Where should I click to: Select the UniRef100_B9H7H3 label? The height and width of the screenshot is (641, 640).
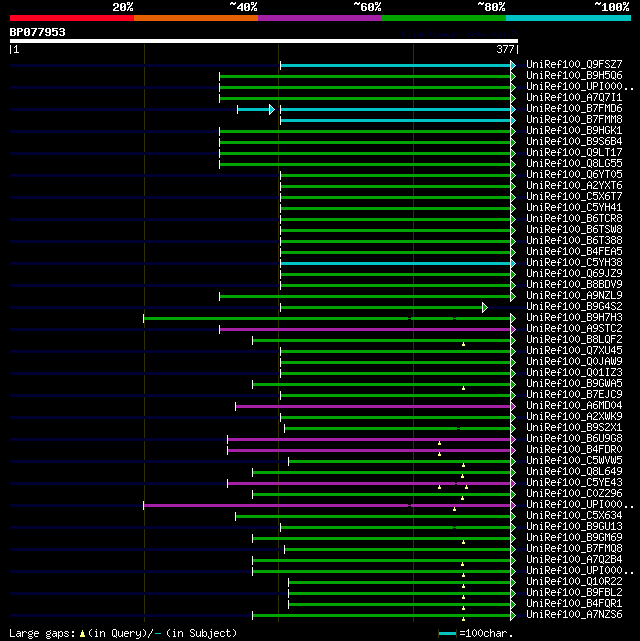[x=574, y=318]
